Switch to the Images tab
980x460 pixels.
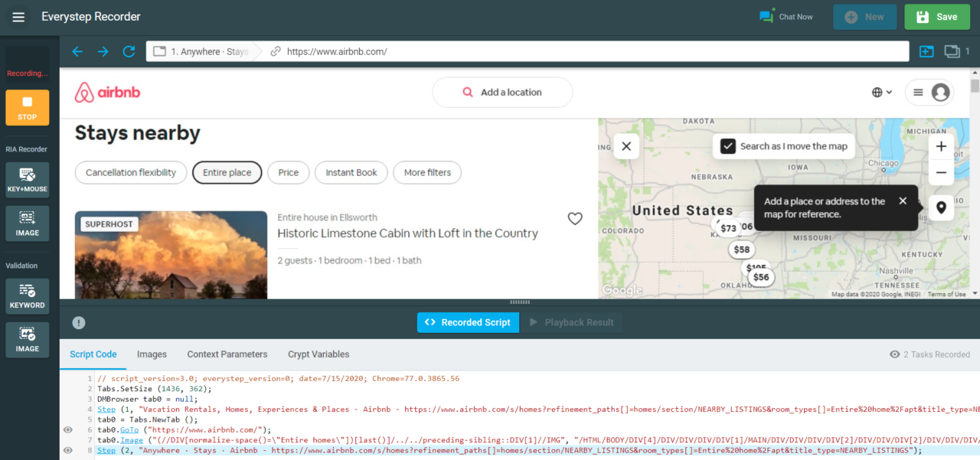tap(152, 354)
